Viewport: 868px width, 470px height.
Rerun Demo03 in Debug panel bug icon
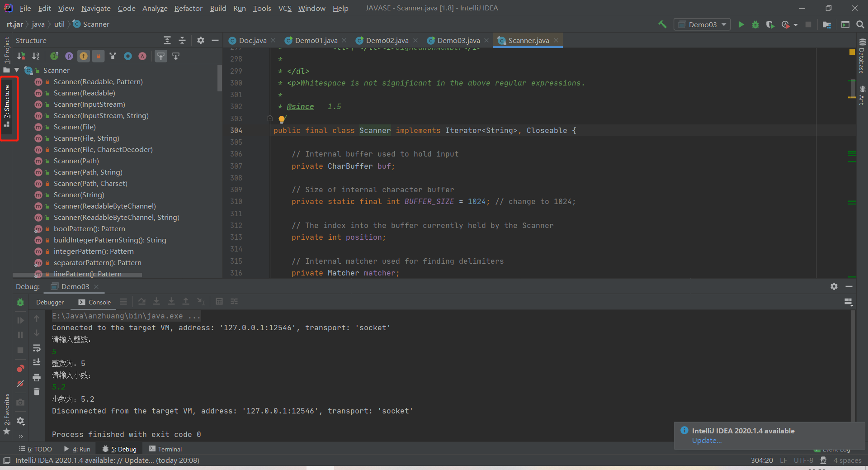click(20, 302)
